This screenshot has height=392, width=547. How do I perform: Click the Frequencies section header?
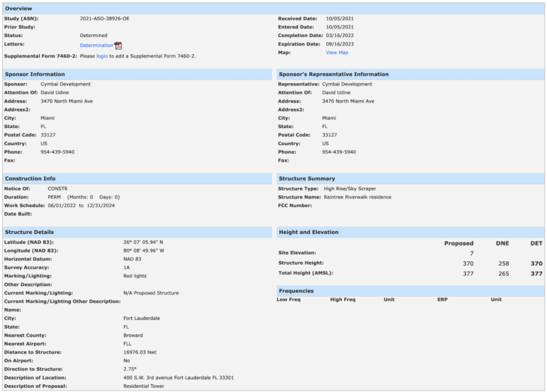pos(410,291)
